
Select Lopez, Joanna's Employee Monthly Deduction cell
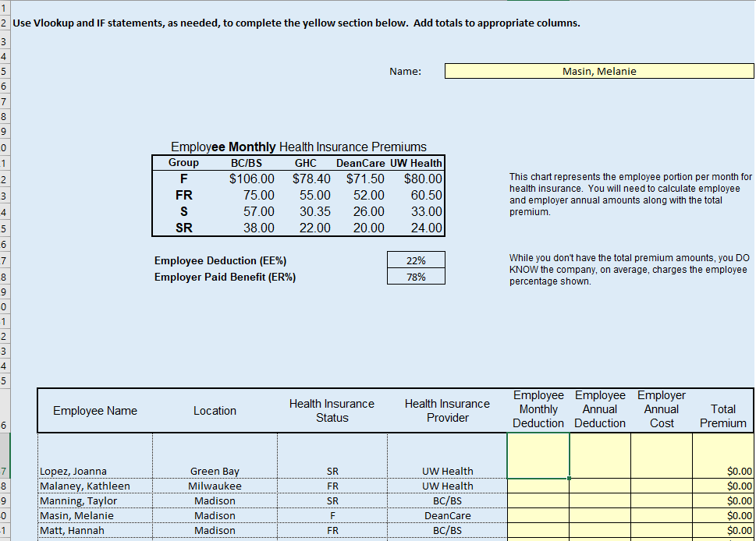click(538, 456)
